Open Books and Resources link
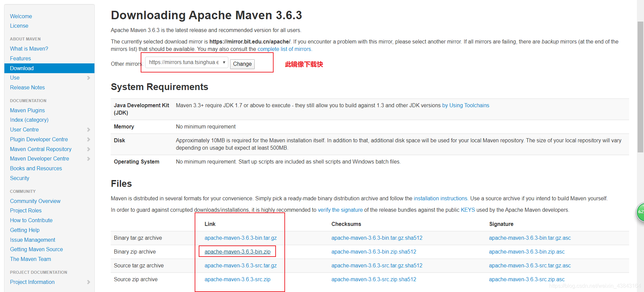The width and height of the screenshot is (644, 292). (x=36, y=168)
